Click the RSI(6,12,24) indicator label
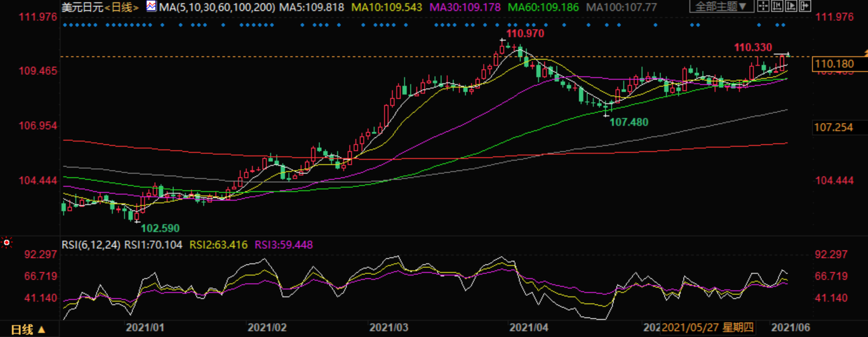 click(x=92, y=245)
